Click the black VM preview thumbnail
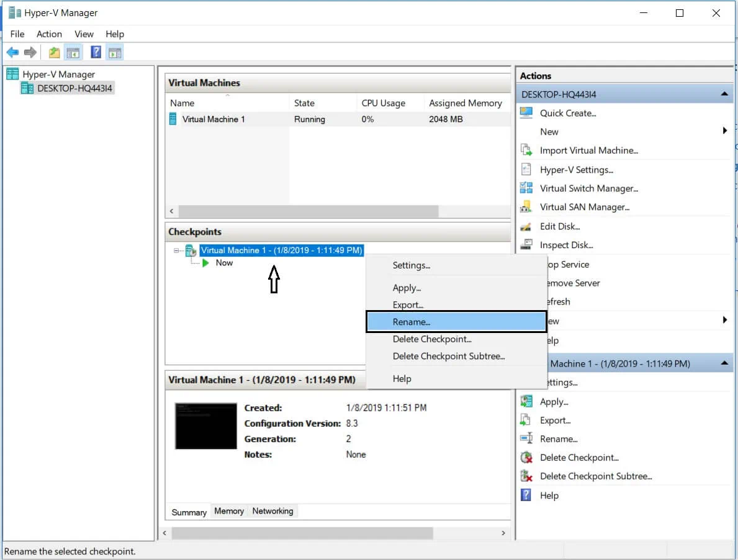Image resolution: width=738 pixels, height=560 pixels. (x=206, y=426)
